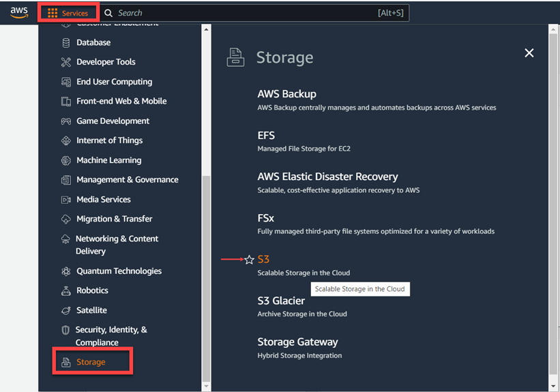Click the Front-end Web & Mobile label
The width and height of the screenshot is (560, 392).
(121, 101)
